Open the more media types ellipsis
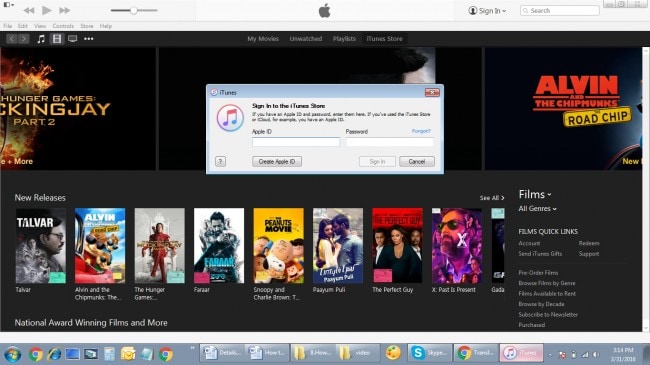Screen dimensions: 650x365 tap(89, 39)
